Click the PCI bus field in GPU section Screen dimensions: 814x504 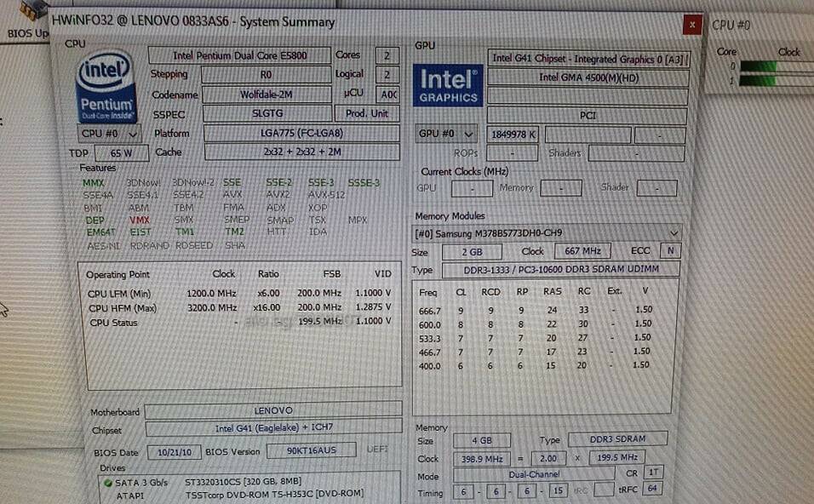pos(588,115)
